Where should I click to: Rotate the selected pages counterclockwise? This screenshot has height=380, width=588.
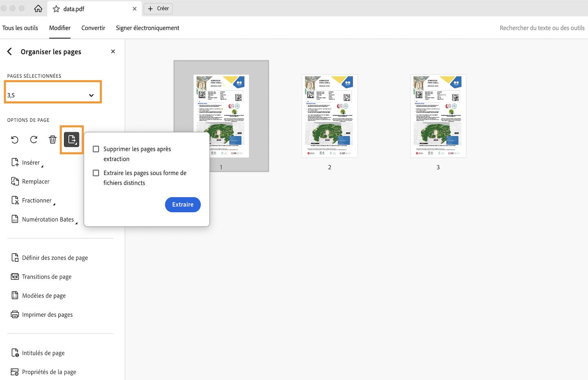(x=15, y=140)
